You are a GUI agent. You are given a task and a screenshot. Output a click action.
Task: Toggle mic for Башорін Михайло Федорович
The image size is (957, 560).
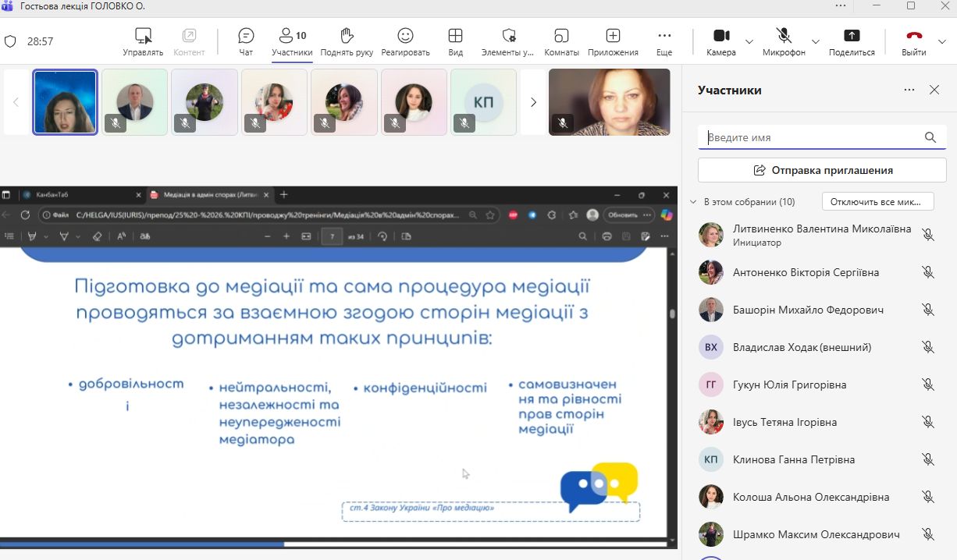(927, 310)
